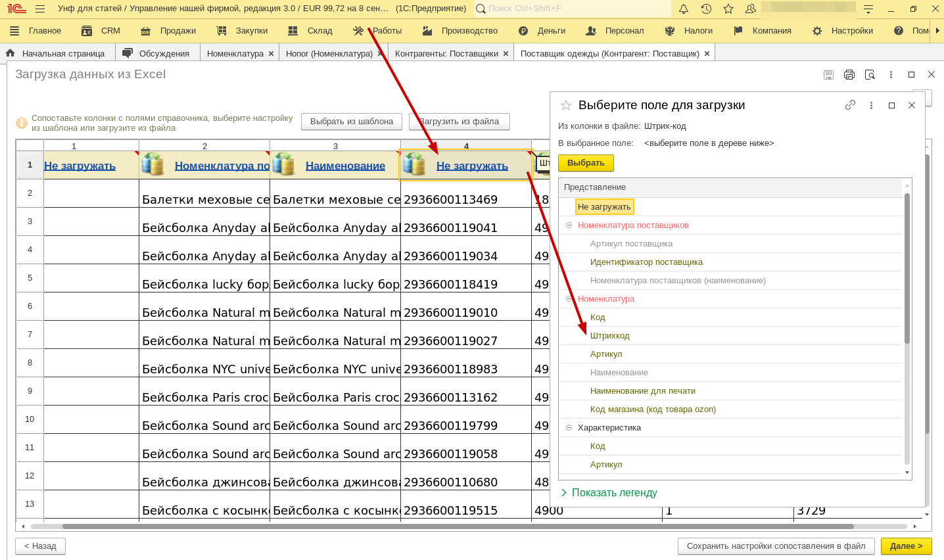Screen dimensions: 944x560
Task: Select the Штрихкод field in tree
Action: (x=609, y=336)
